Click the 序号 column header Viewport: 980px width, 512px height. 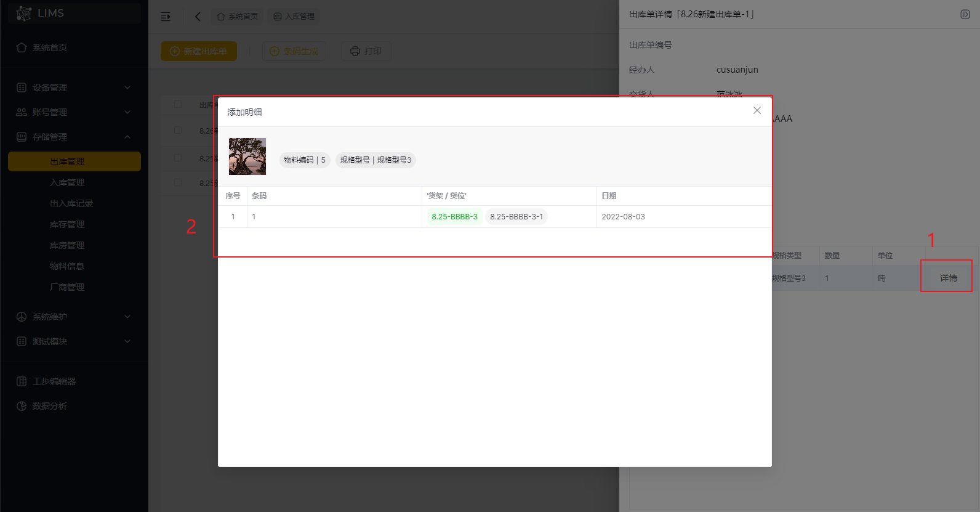pos(233,196)
